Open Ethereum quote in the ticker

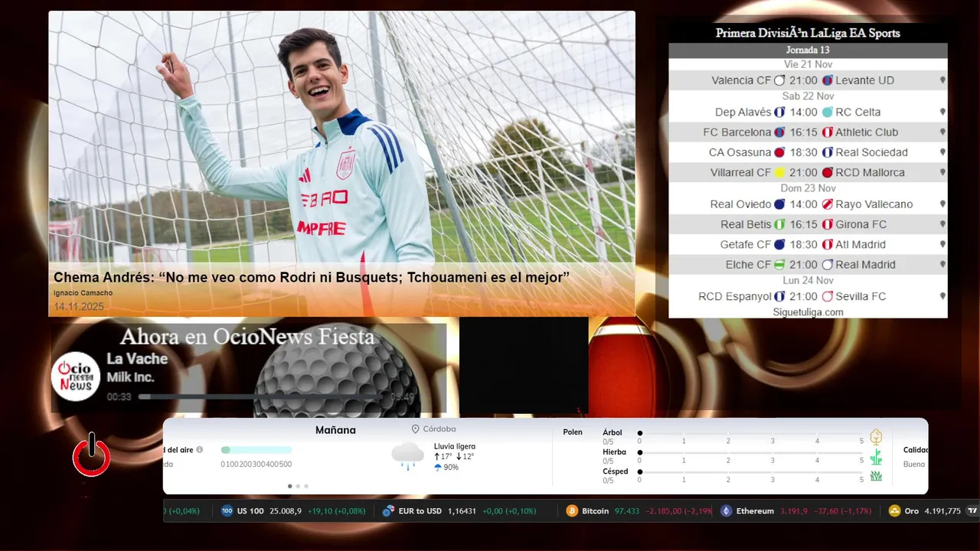point(795,511)
